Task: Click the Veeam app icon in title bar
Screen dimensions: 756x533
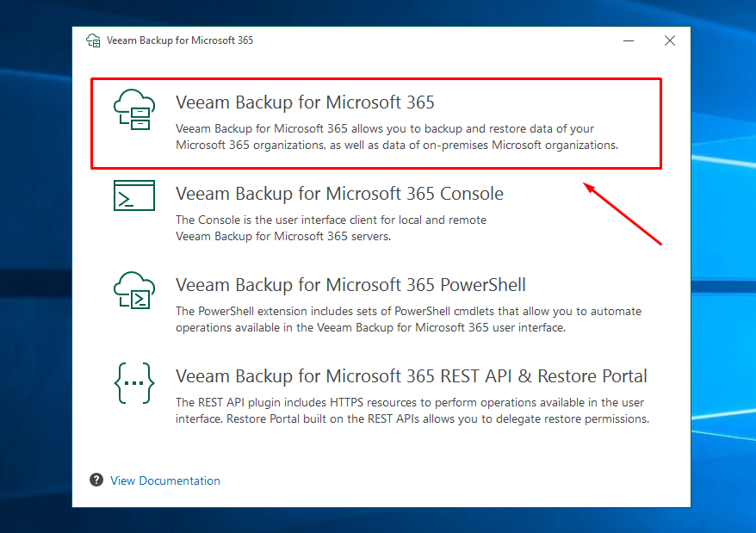Action: pyautogui.click(x=93, y=40)
